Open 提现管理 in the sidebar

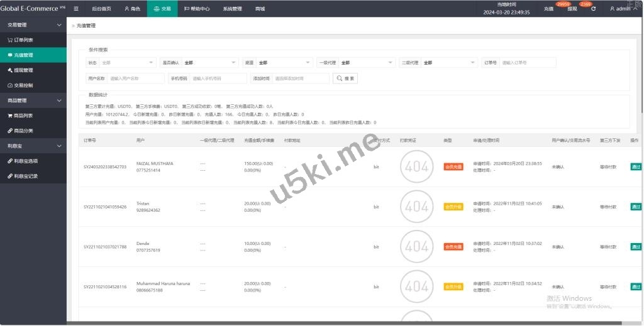coord(24,70)
